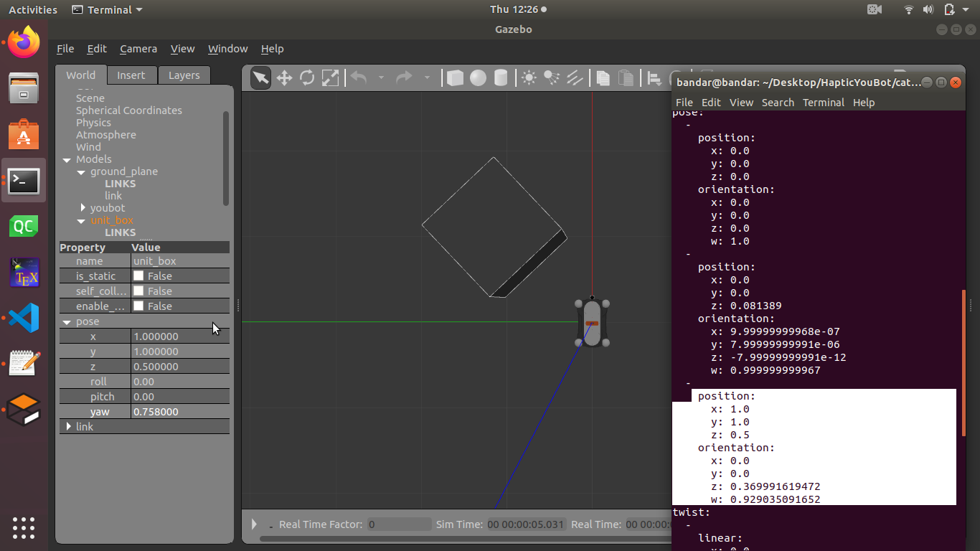Toggle the enable_wind checkbox
The image size is (980, 551).
pyautogui.click(x=138, y=306)
